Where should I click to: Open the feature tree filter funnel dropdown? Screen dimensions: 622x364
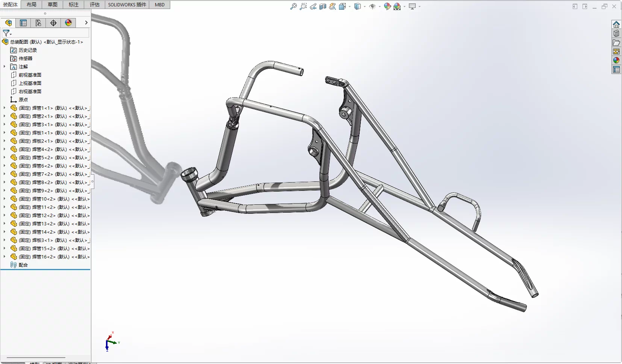[7, 33]
